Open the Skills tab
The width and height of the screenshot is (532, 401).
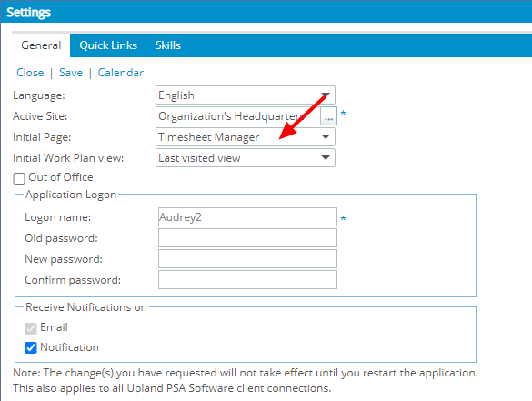coord(168,45)
